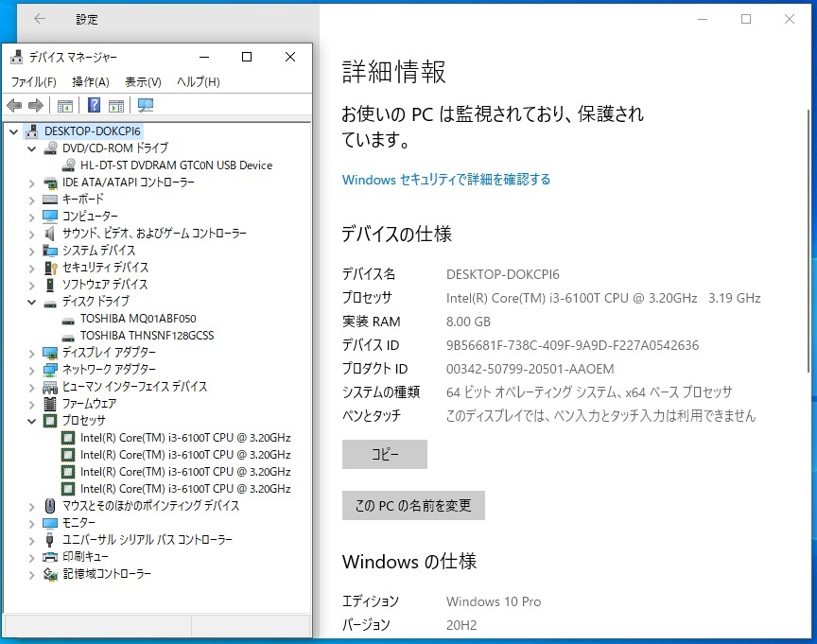Click the セキュリティ デバイス key icon
Screen dimensions: 817x644
pos(50,268)
